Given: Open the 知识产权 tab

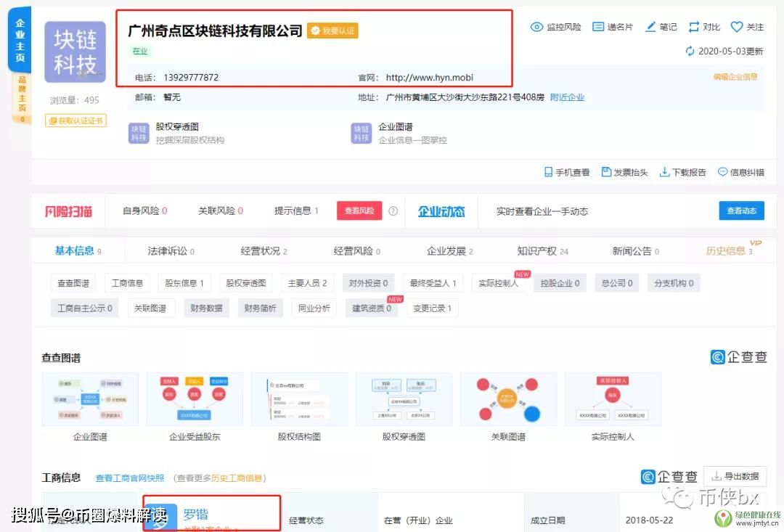Looking at the screenshot, I should click(x=542, y=251).
